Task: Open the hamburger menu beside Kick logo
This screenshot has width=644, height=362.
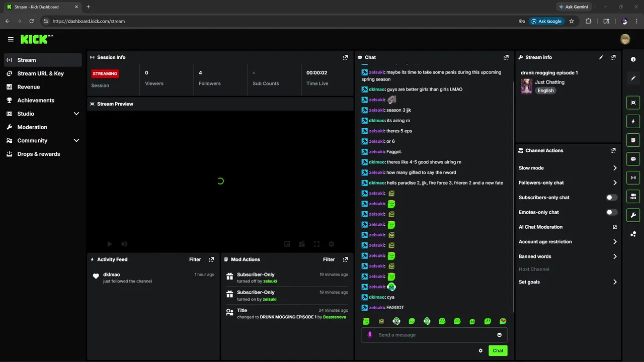Action: click(11, 39)
